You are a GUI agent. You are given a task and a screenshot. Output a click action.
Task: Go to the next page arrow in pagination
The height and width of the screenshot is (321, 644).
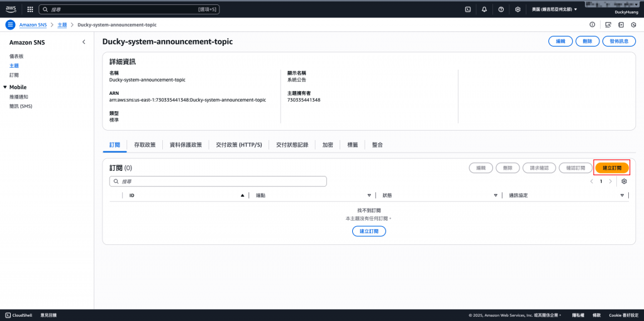pos(610,182)
